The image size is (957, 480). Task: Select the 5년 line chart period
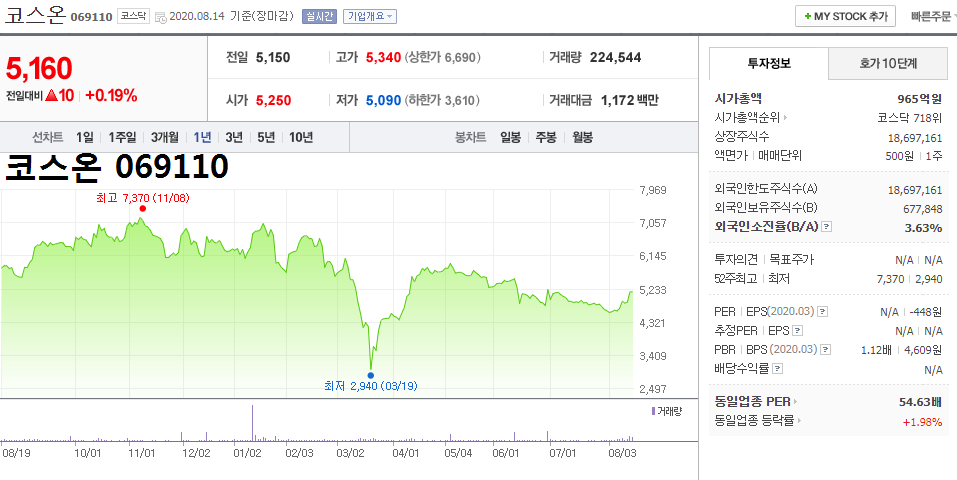pos(266,137)
